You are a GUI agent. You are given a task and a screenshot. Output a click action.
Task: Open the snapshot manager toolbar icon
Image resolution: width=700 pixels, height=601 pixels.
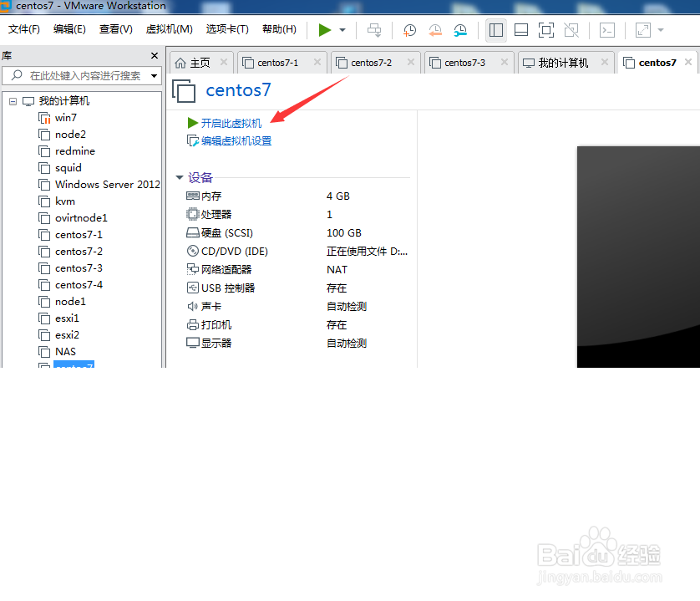tap(460, 30)
